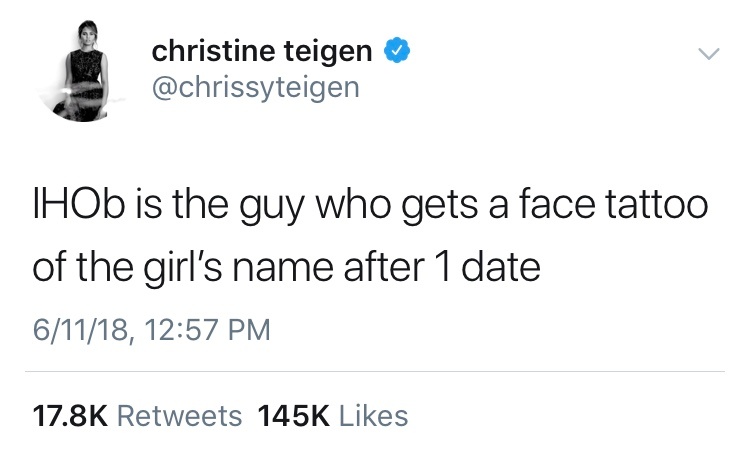Click the tweet timestamp 6/11/18, 12:57 PM

point(151,328)
